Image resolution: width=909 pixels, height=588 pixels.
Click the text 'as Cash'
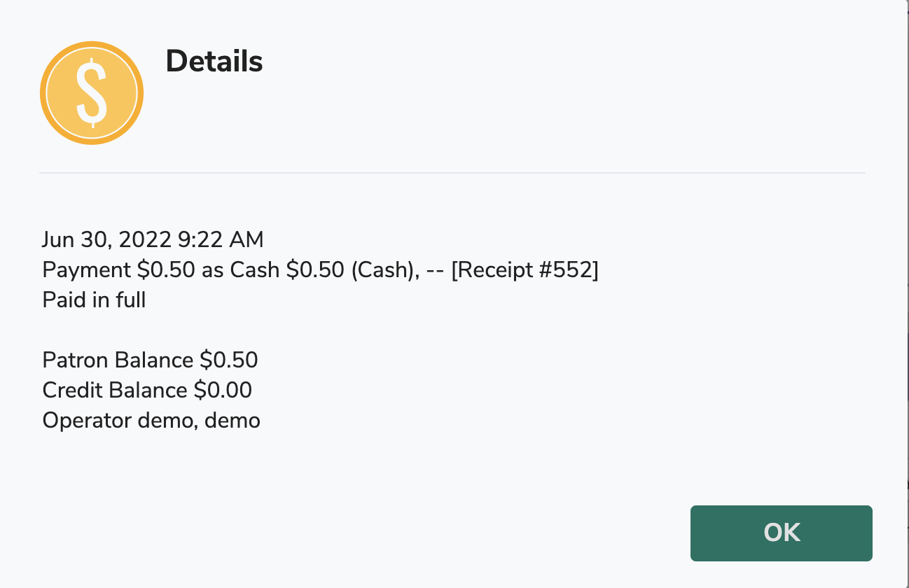pos(241,270)
